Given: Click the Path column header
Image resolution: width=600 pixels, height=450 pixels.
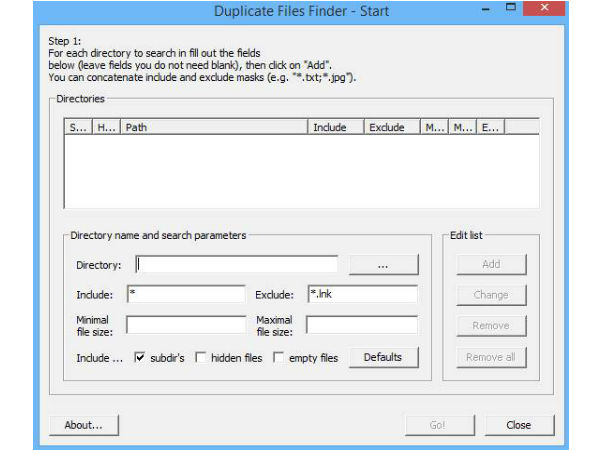Looking at the screenshot, I should coord(213,128).
